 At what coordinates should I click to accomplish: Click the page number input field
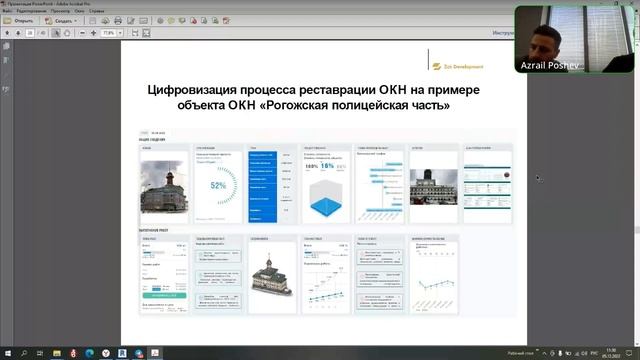pyautogui.click(x=30, y=33)
